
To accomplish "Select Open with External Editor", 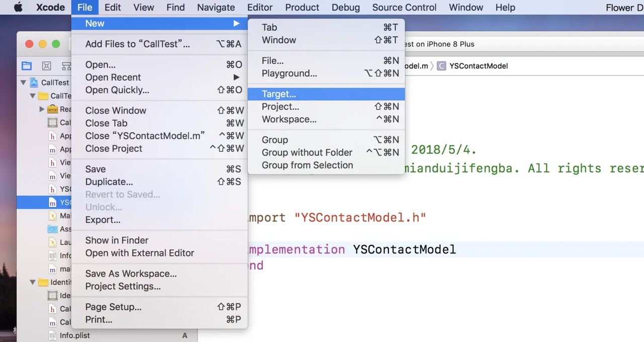I will [x=159, y=253].
